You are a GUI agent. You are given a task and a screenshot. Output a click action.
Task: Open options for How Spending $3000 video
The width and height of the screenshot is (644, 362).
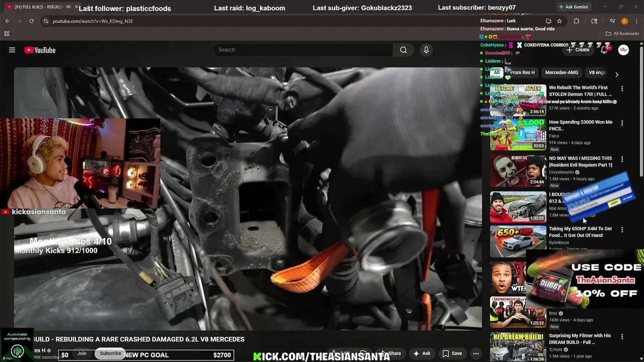(622, 123)
